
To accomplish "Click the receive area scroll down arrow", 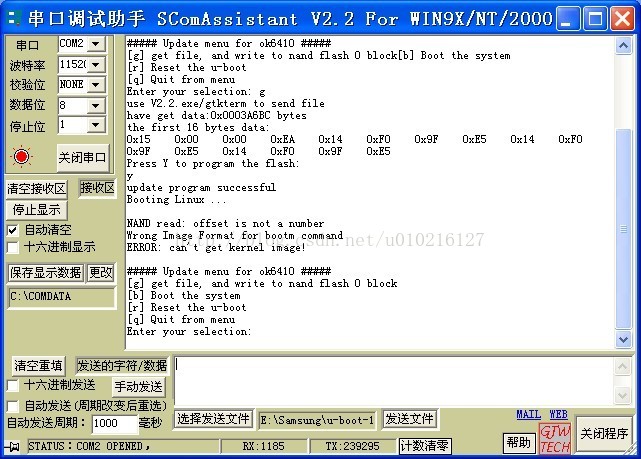I will (623, 339).
